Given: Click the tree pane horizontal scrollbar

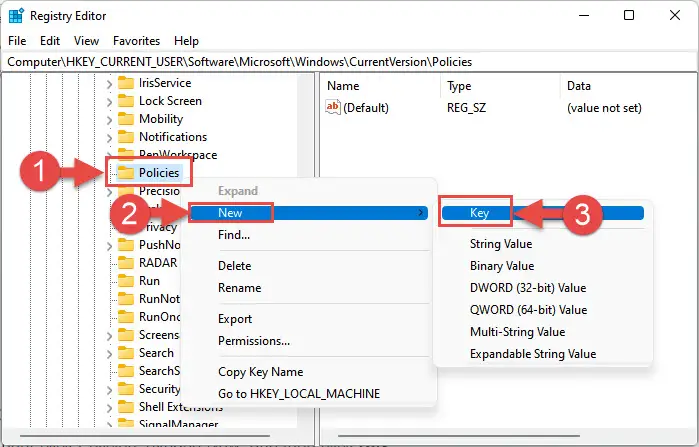Looking at the screenshot, I should coord(145,435).
